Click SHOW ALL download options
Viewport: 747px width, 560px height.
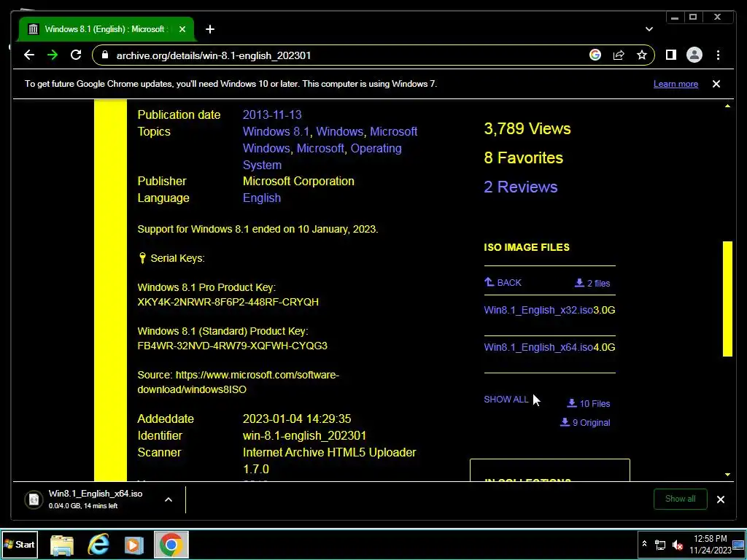tap(506, 400)
